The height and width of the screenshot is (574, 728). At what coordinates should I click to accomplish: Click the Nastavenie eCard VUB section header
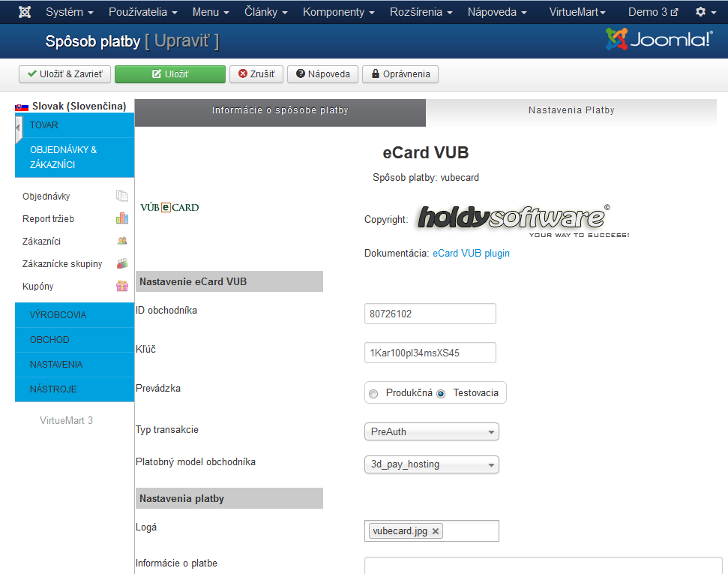(229, 281)
